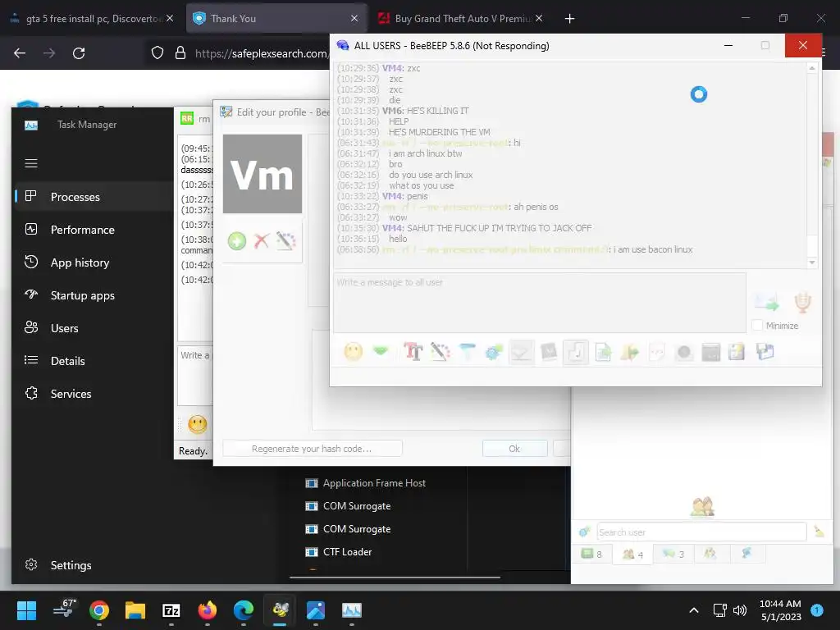The image size is (840, 630).
Task: Click the green add photo button in profile
Action: 237,241
